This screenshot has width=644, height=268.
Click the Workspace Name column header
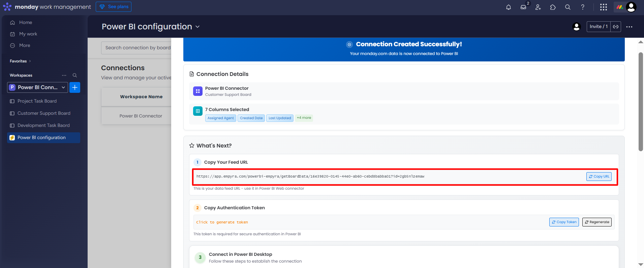[141, 97]
